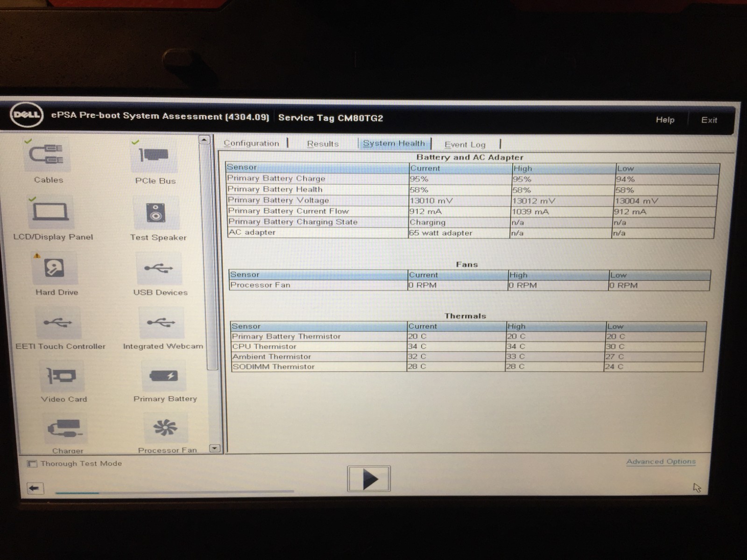Start tests with the play button
This screenshot has height=560, width=747.
tap(369, 479)
